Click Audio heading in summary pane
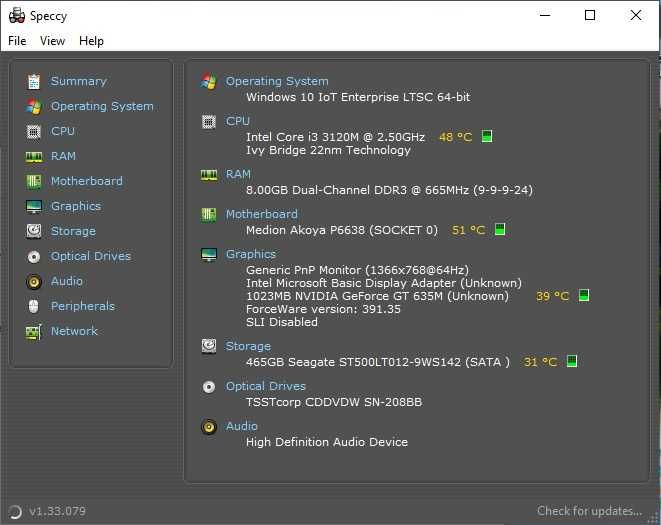The width and height of the screenshot is (661, 525). click(242, 426)
